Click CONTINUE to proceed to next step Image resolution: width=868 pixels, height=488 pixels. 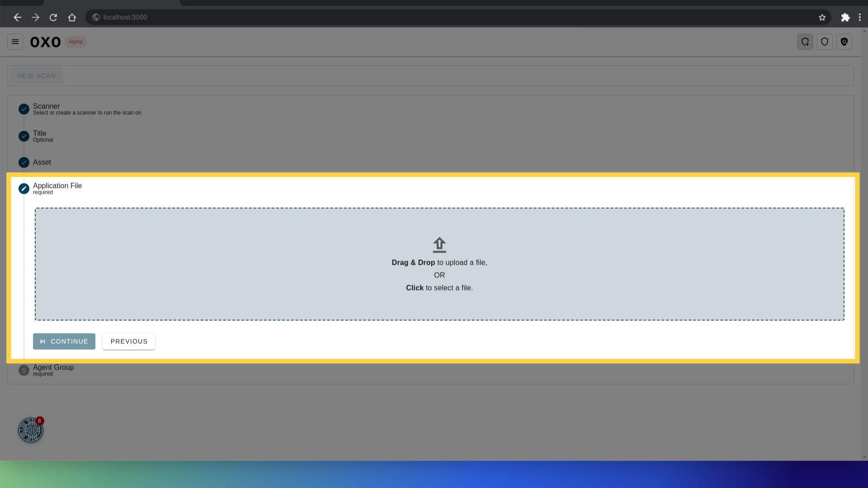[x=64, y=341]
